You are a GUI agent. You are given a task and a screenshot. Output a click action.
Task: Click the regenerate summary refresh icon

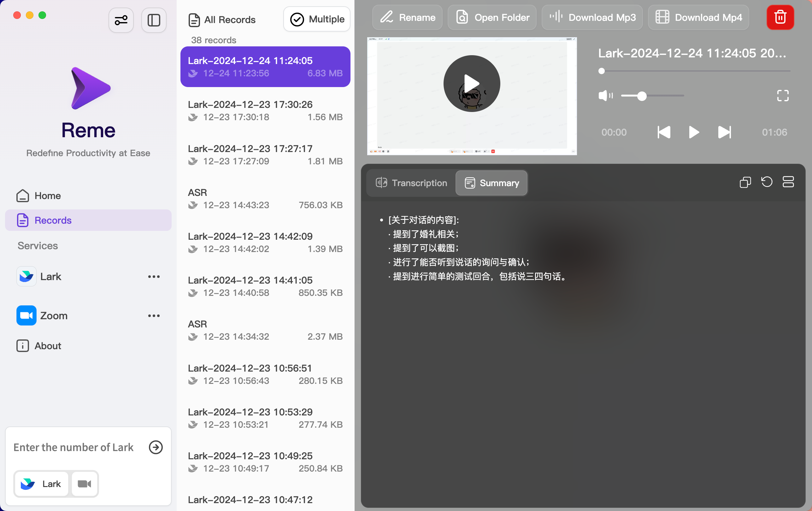tap(767, 182)
